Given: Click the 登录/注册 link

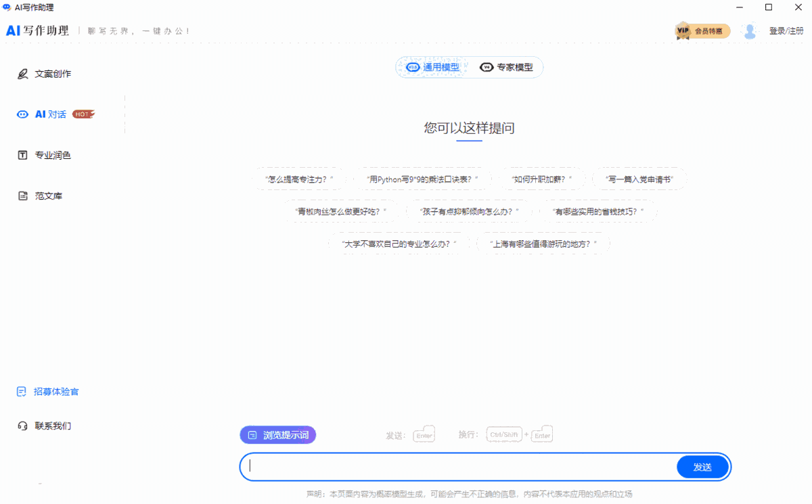Looking at the screenshot, I should click(x=787, y=30).
